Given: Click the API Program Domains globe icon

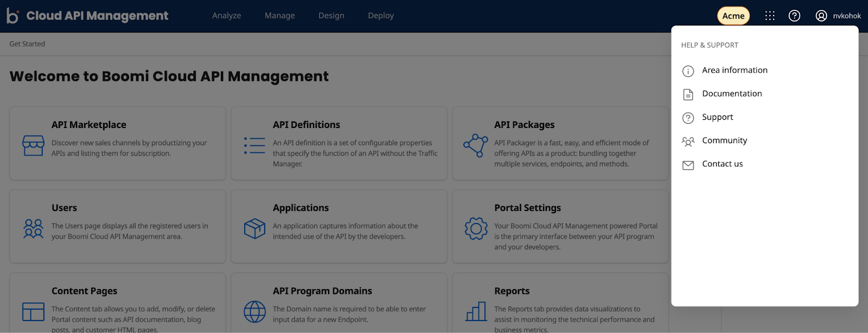Looking at the screenshot, I should point(254,311).
